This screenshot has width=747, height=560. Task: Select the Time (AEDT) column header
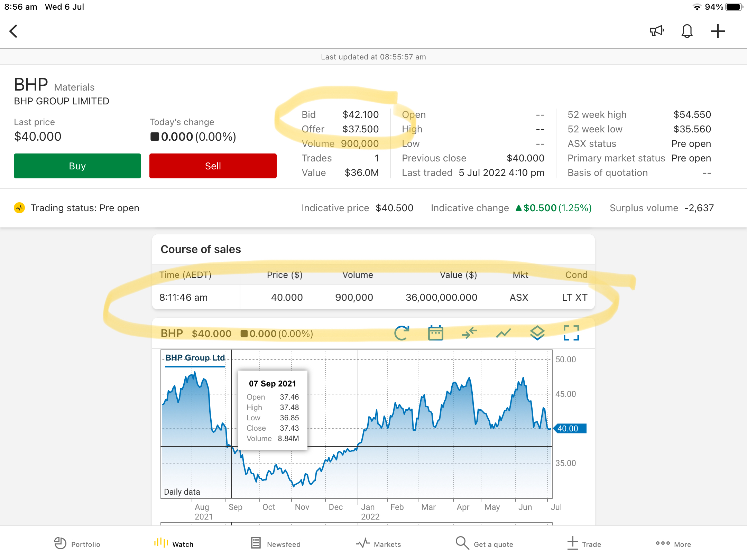click(185, 275)
